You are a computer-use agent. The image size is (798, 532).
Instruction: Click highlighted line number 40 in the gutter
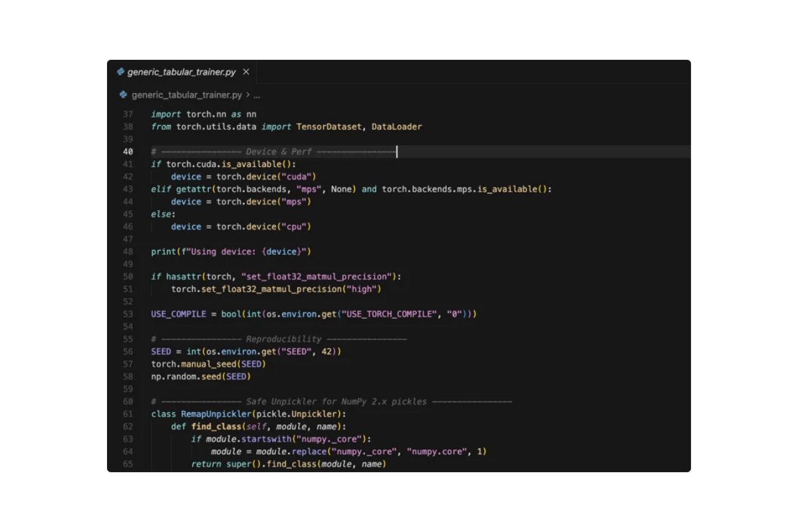(x=128, y=152)
